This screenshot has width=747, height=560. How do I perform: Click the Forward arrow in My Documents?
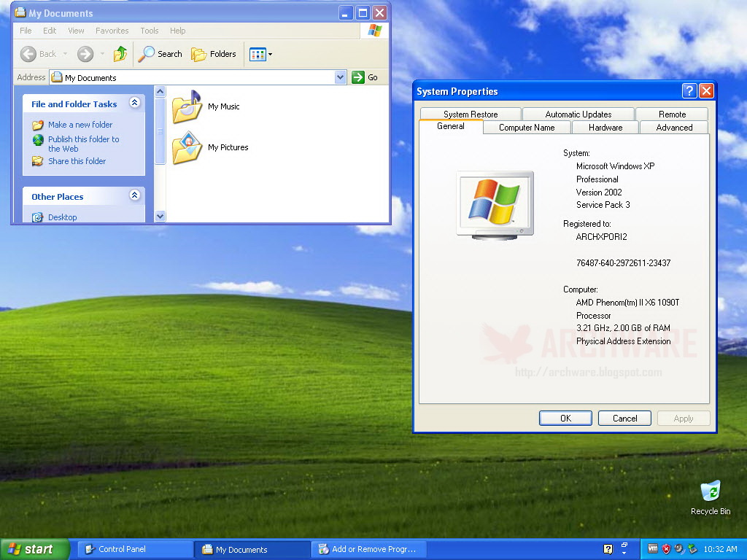click(85, 54)
